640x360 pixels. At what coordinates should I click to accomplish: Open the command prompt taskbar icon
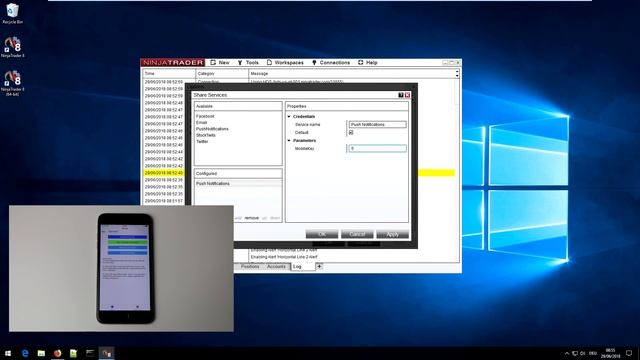(90, 353)
